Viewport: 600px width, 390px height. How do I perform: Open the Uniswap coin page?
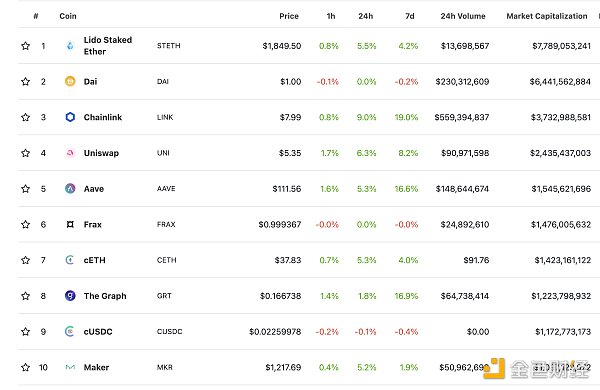pos(101,153)
